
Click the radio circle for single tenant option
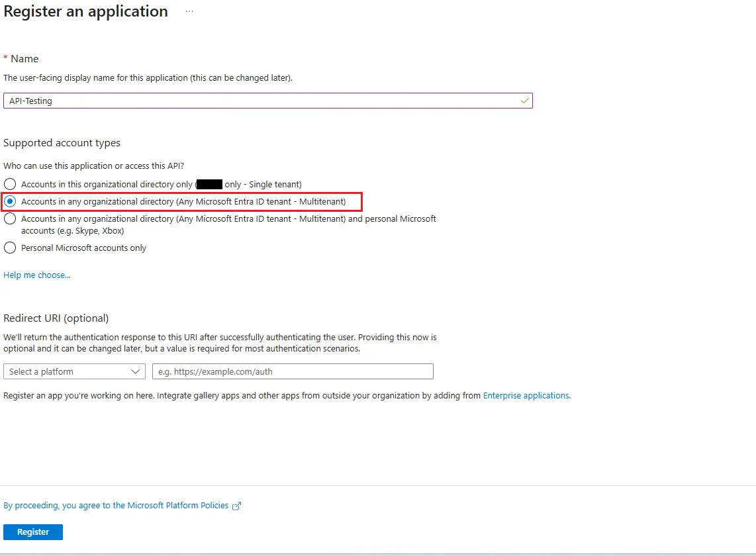(x=10, y=184)
